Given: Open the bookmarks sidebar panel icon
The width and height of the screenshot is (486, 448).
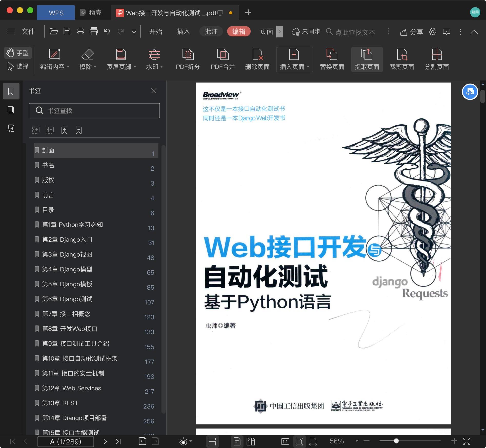Looking at the screenshot, I should coord(11,91).
